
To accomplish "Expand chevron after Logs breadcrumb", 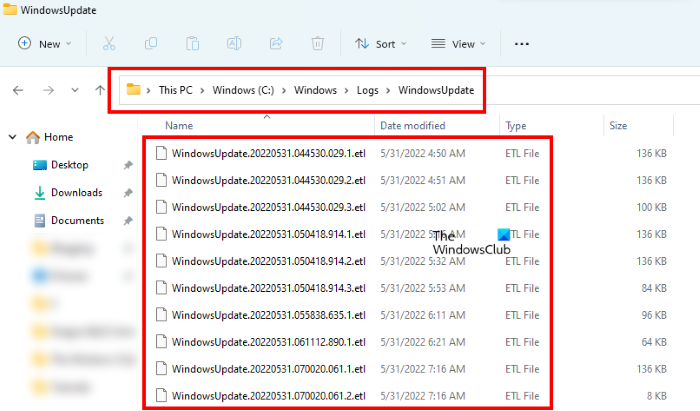I will pos(388,91).
